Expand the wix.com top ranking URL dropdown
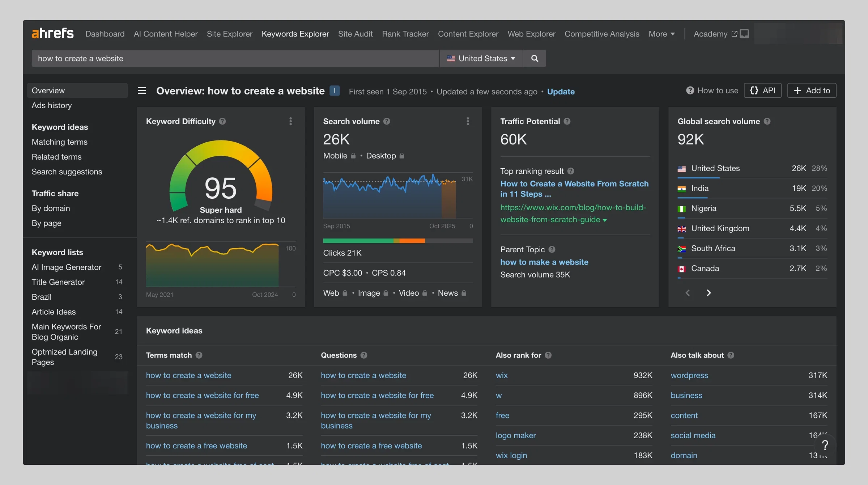Viewport: 868px width, 485px height. (x=605, y=220)
